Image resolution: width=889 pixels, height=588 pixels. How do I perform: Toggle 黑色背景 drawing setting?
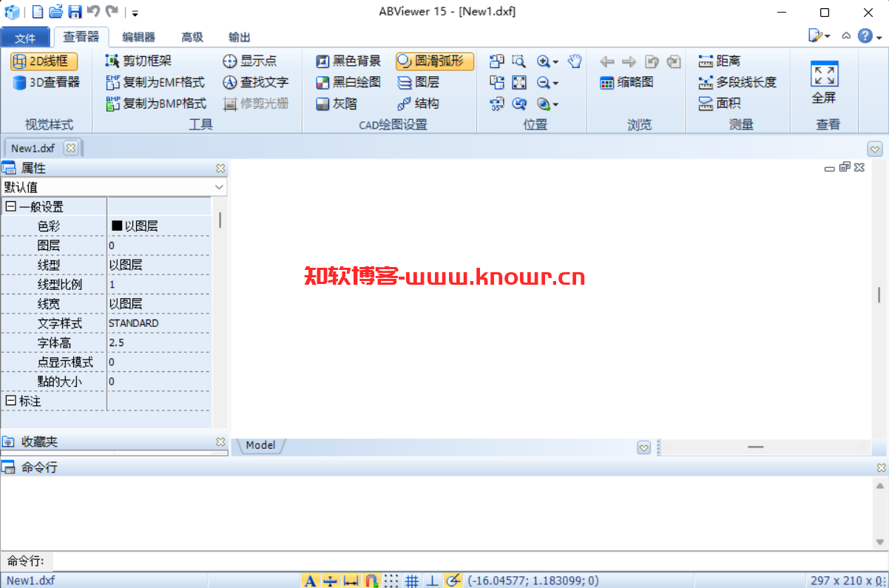[x=348, y=61]
